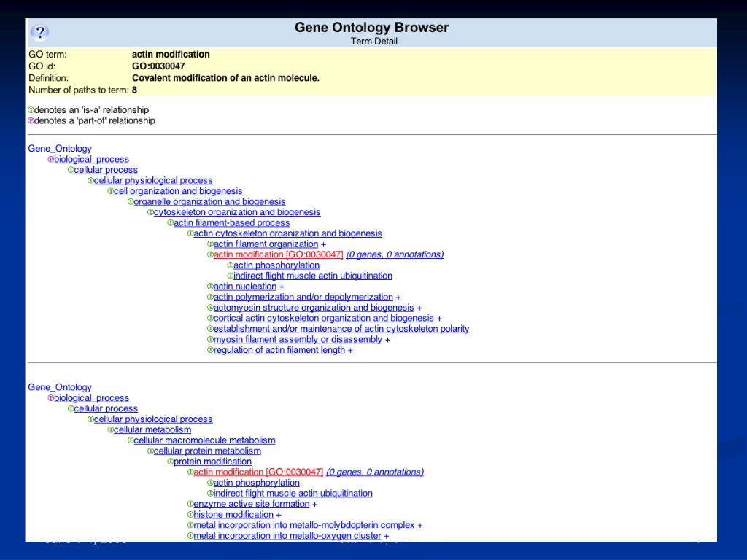The width and height of the screenshot is (747, 560).
Task: Open Gene_Ontology root in first tree
Action: (x=60, y=149)
